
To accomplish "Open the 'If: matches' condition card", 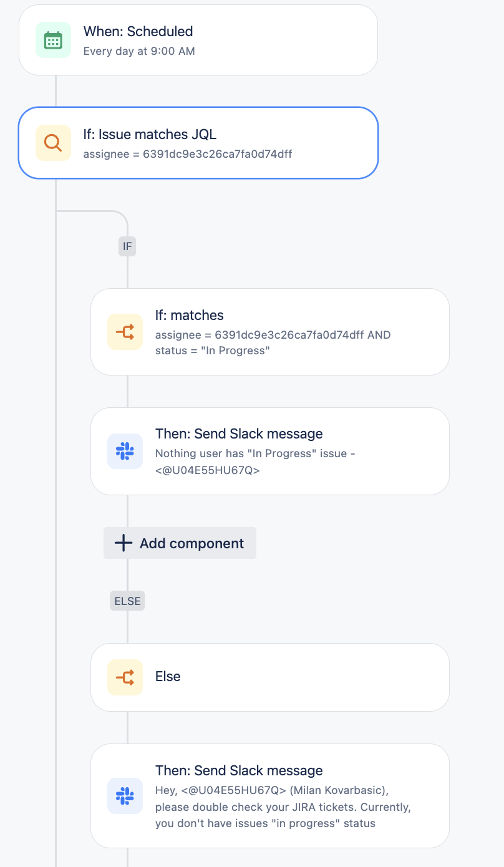I will click(x=269, y=331).
